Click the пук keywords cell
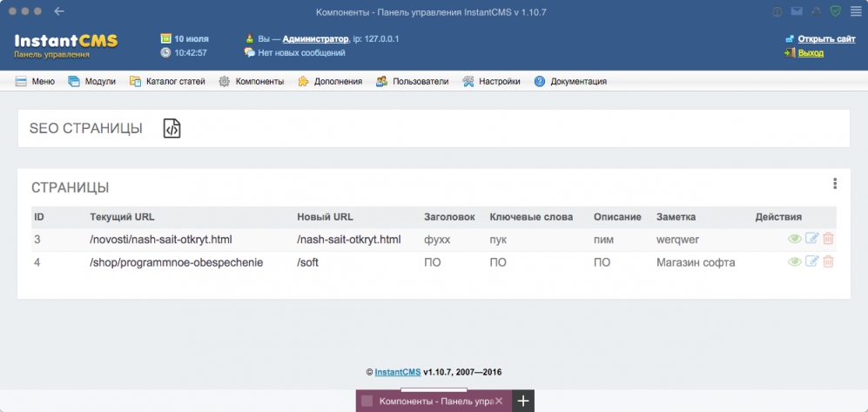The height and width of the screenshot is (412, 868). (x=498, y=240)
